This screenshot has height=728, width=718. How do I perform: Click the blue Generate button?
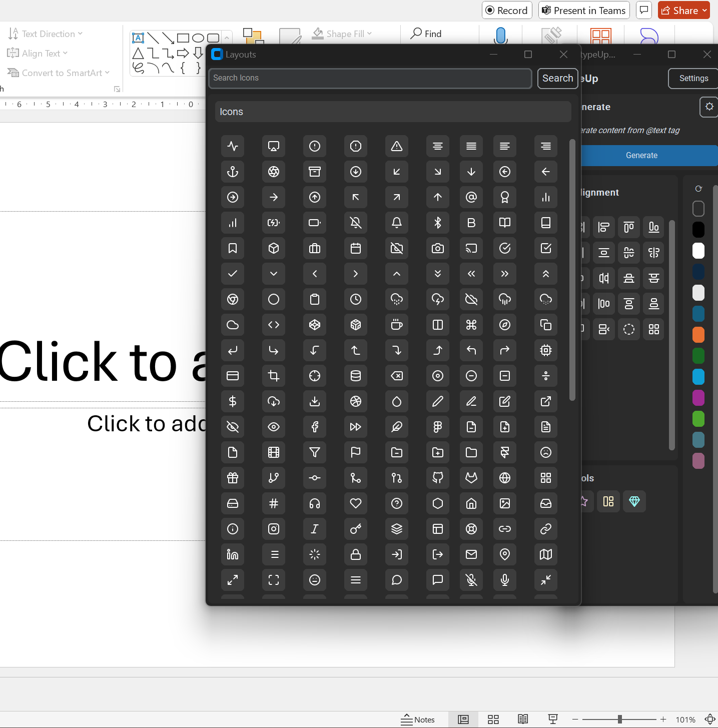coord(649,156)
